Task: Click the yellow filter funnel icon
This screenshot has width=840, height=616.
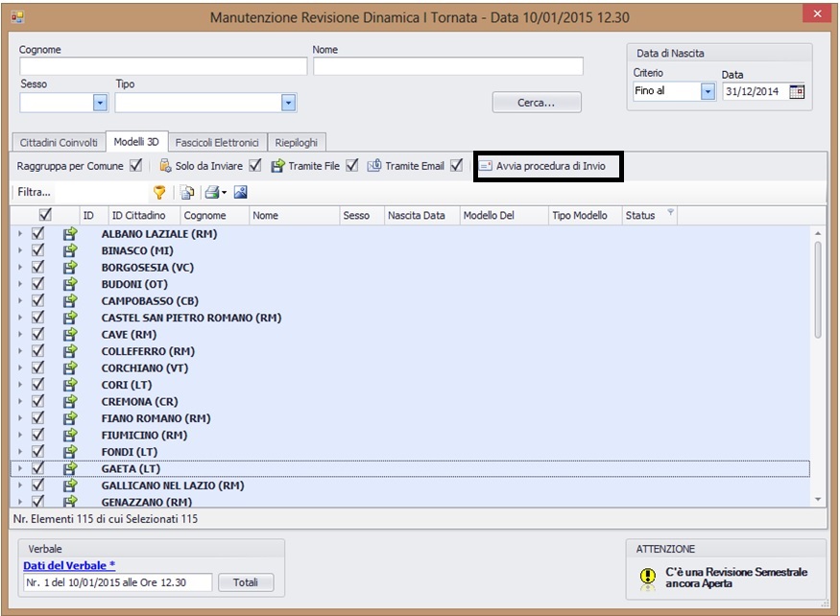Action: pos(159,192)
